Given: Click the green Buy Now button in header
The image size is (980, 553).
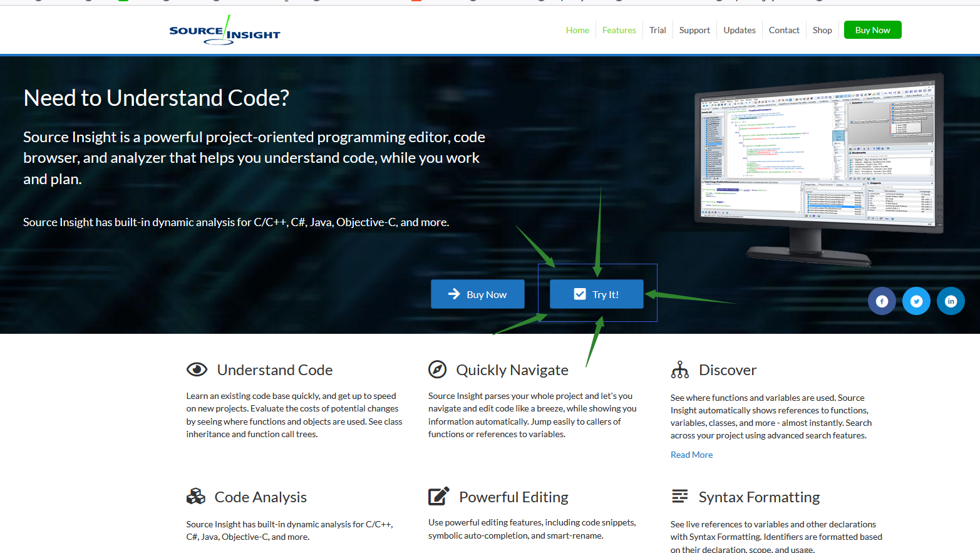Looking at the screenshot, I should pos(873,30).
